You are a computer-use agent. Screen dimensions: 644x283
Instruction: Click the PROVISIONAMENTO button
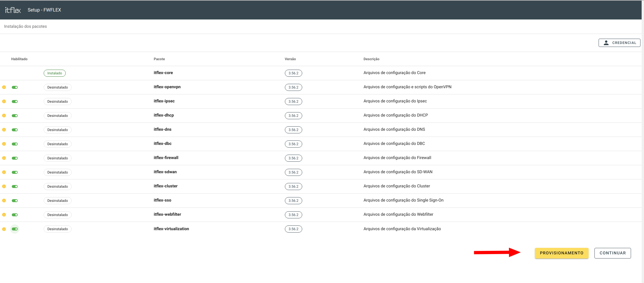click(x=561, y=253)
